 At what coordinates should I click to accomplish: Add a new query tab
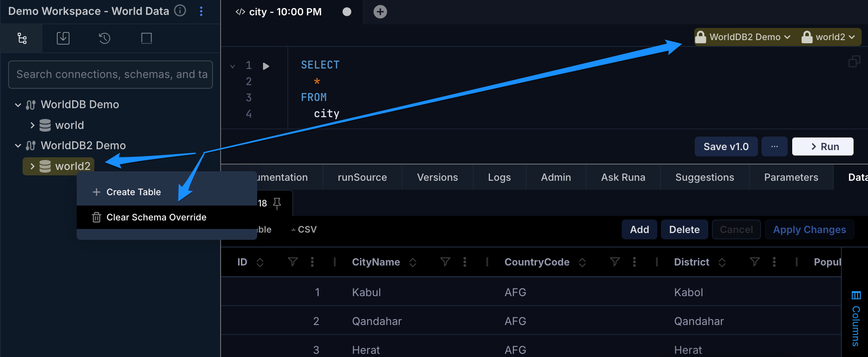point(380,12)
